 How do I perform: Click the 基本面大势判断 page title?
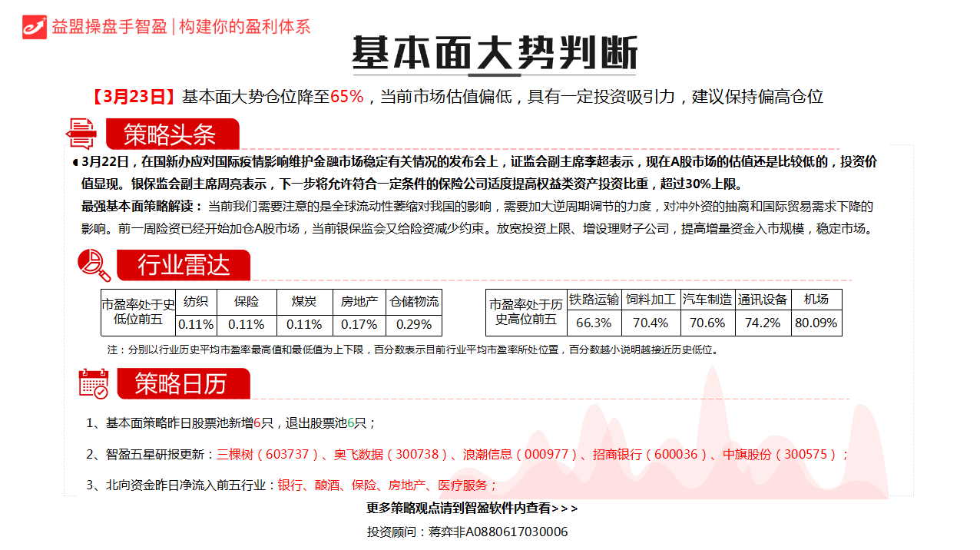494,54
